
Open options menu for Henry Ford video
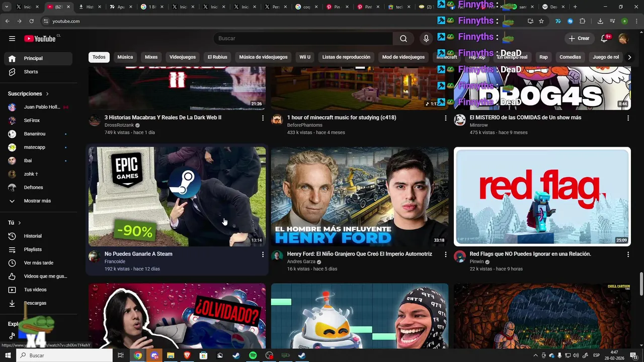point(445,254)
